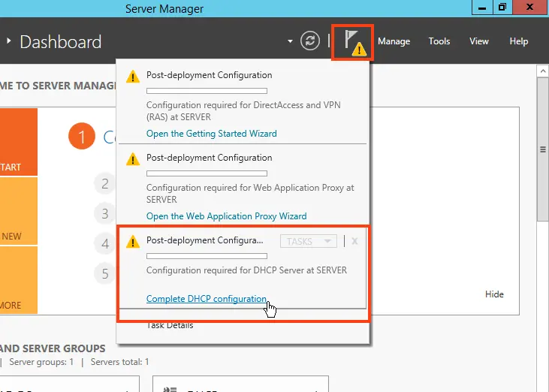Screen dimensions: 549x392
Task: Click the orange step 1 circle
Action: 82,137
